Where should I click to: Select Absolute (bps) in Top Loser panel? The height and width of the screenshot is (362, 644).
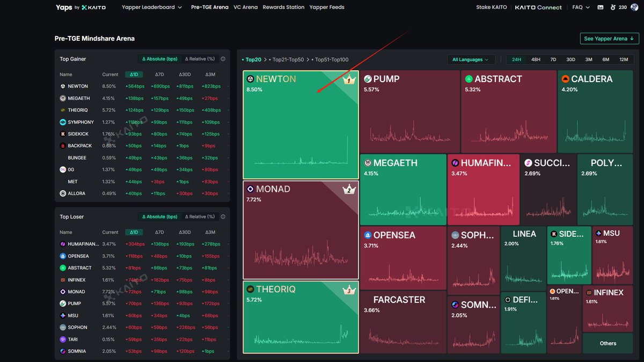coord(159,216)
